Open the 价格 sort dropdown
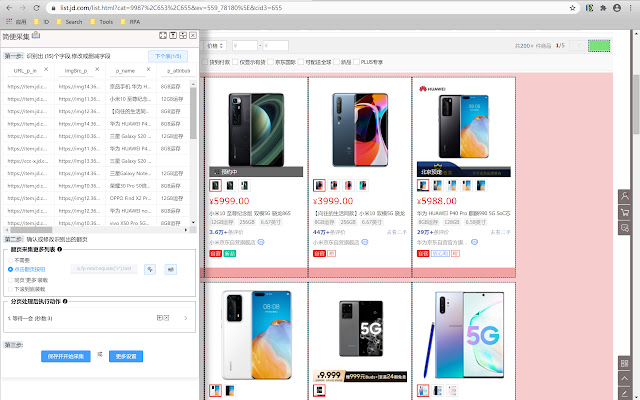Image resolution: width=640 pixels, height=400 pixels. (x=215, y=45)
